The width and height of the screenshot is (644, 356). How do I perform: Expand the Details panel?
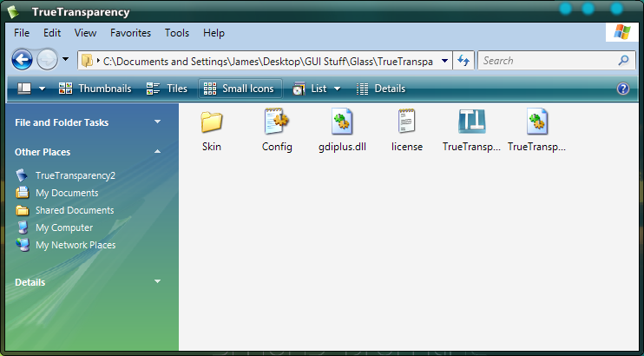click(157, 281)
